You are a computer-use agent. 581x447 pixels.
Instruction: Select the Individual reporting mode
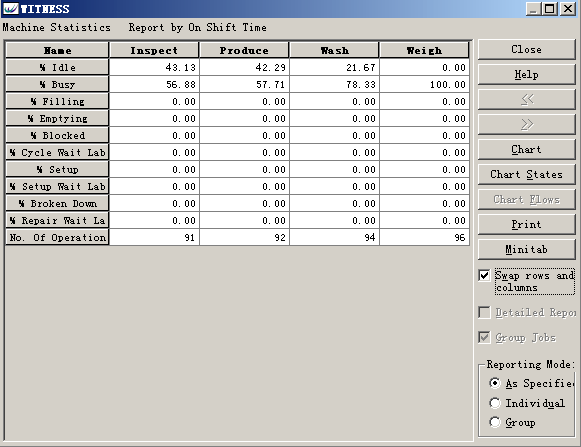tap(495, 403)
